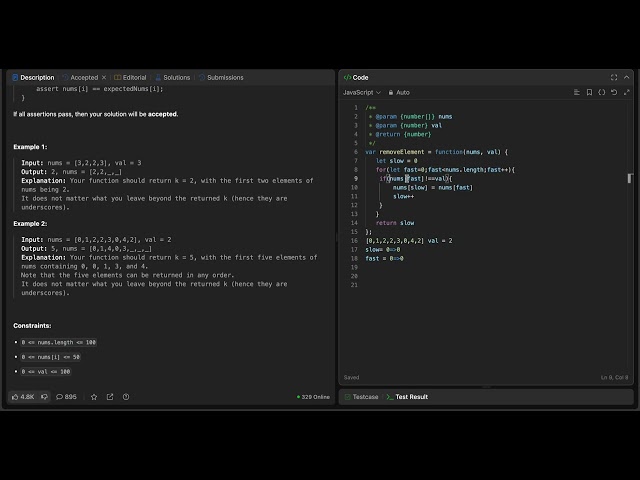Click the editor scrollbar marker
The height and width of the screenshot is (480, 640).
[x=630, y=178]
